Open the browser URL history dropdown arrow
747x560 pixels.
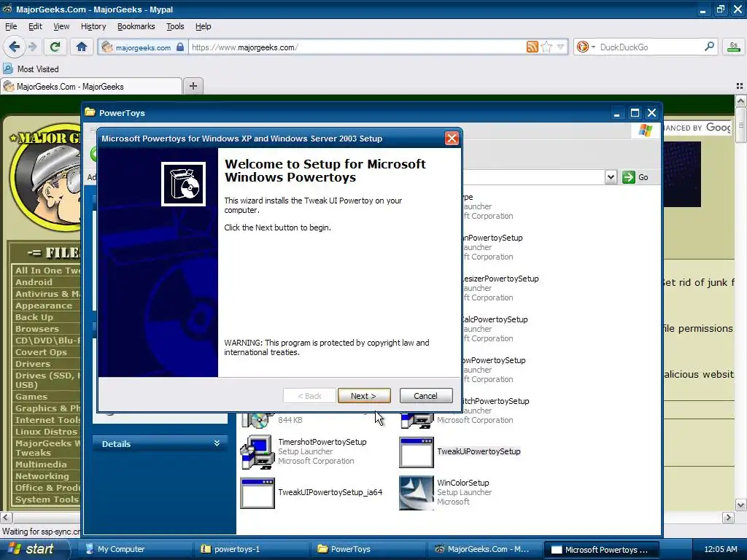561,47
